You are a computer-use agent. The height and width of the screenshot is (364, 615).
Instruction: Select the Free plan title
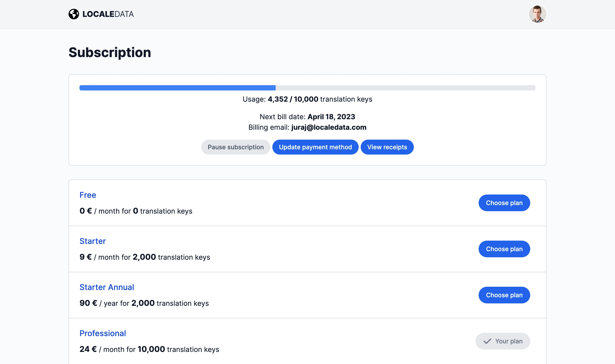[88, 195]
